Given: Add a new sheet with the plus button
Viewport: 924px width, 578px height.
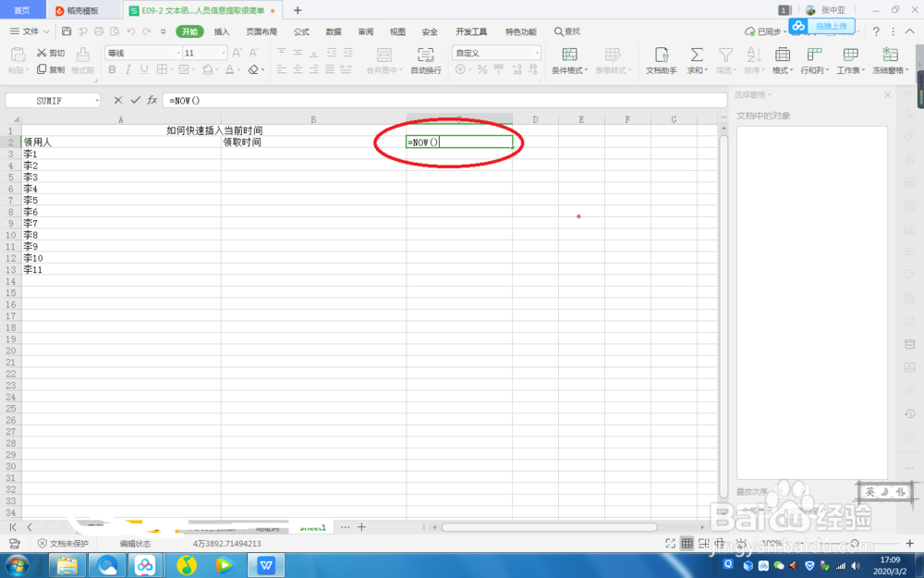Looking at the screenshot, I should coord(361,527).
